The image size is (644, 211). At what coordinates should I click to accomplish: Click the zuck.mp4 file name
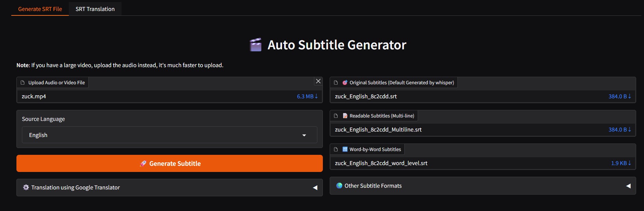point(34,97)
